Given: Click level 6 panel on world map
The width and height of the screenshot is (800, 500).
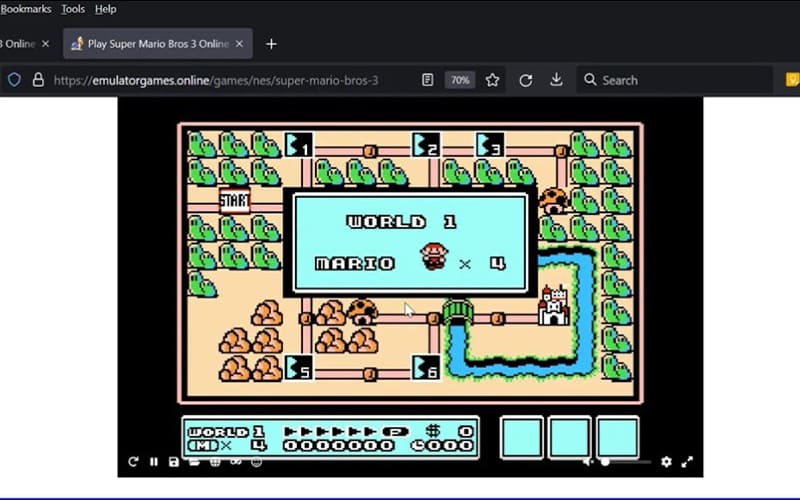Looking at the screenshot, I should click(426, 367).
